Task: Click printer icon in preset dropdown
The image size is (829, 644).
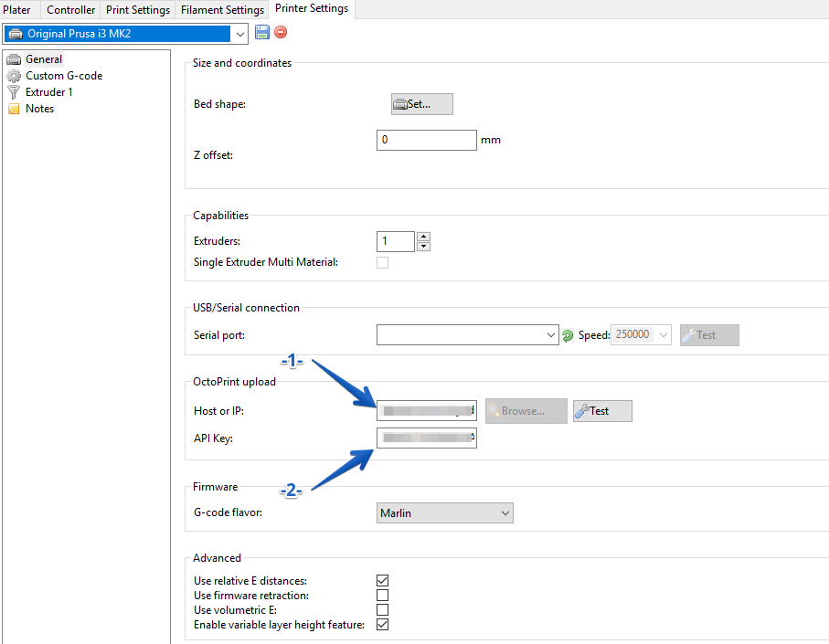Action: tap(16, 34)
